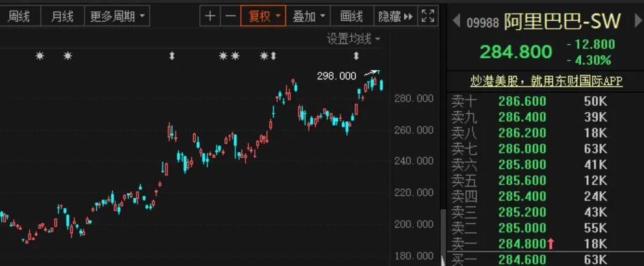Open the 叠加 overlay dropdown
Image resolution: width=644 pixels, height=266 pixels.
click(x=308, y=16)
